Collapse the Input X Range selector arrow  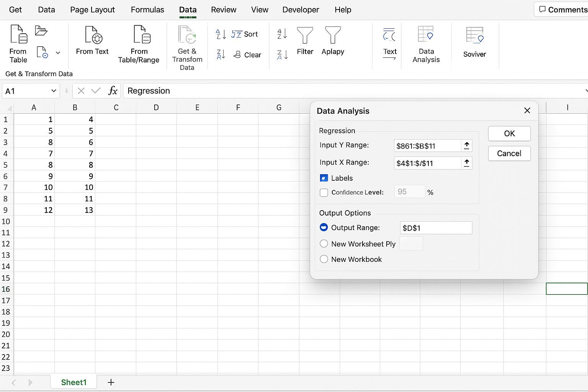[467, 163]
